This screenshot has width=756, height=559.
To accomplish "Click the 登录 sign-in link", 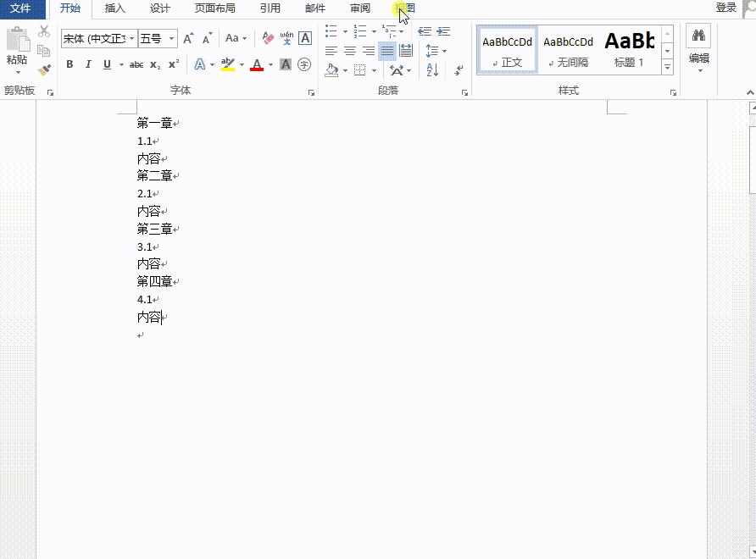I will pos(725,8).
